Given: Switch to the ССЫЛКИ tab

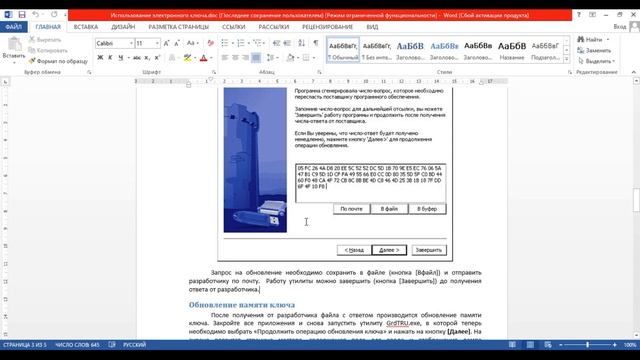Looking at the screenshot, I should coord(233,27).
